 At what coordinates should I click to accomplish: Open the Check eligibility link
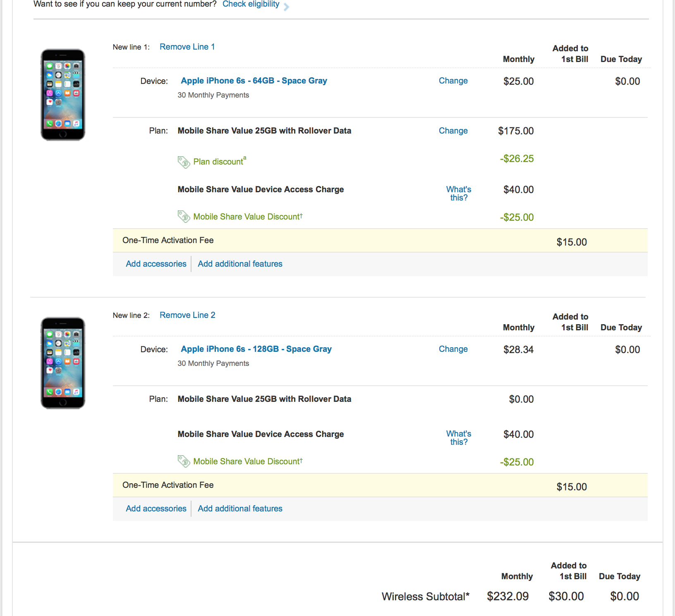251,4
